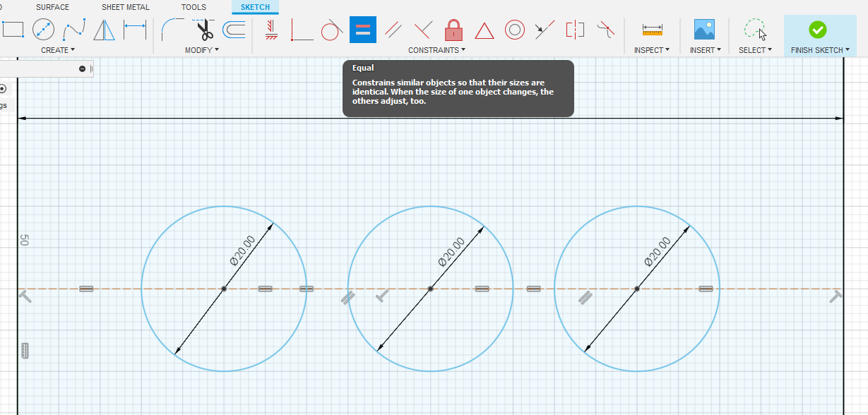This screenshot has height=415, width=868.
Task: Apply the Tangent constraint
Action: point(332,30)
